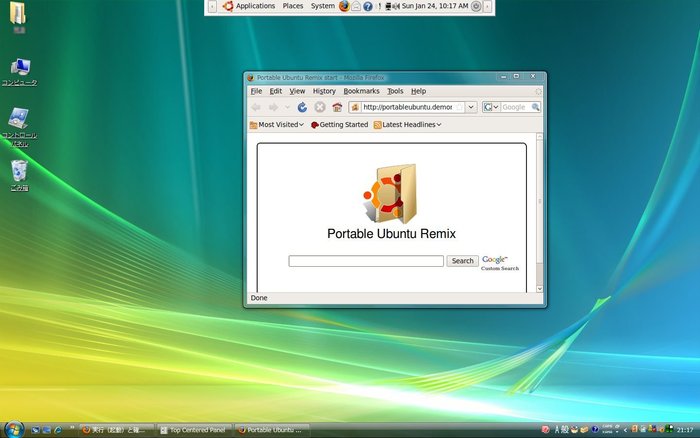Click the IME input mode A icon

[557, 430]
